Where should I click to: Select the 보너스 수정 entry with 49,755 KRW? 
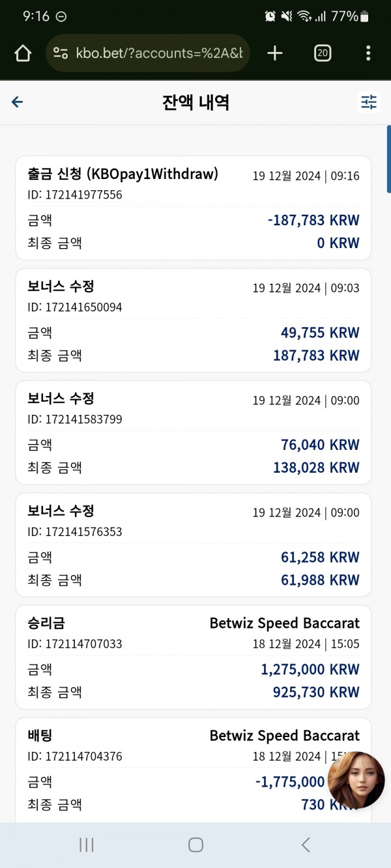click(194, 320)
